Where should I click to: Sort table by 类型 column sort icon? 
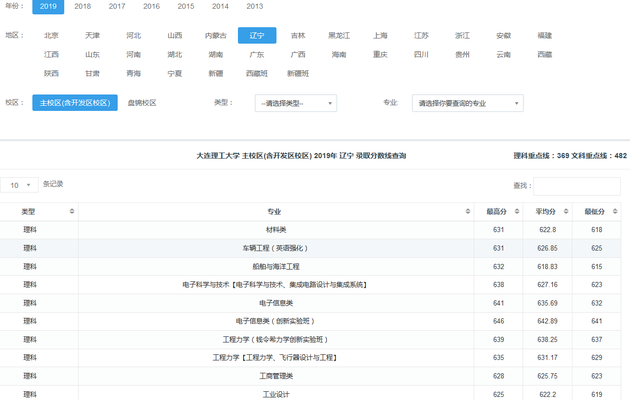click(72, 211)
